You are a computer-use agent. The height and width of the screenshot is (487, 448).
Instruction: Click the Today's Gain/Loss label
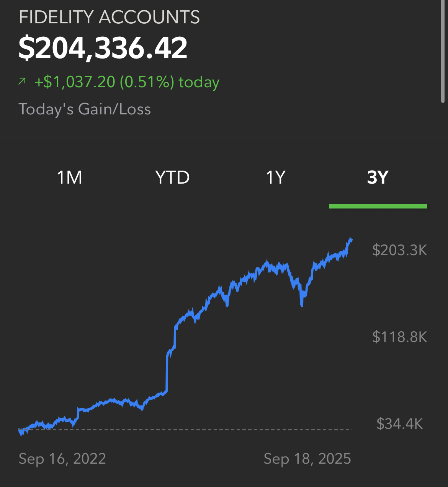click(85, 109)
